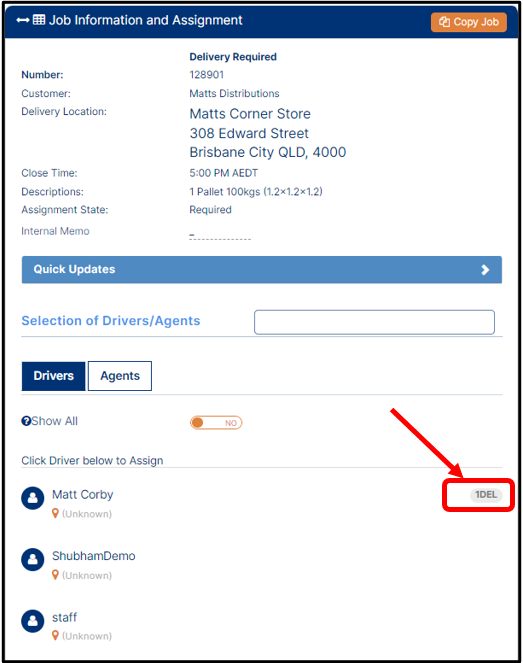Screen dimensions: 523x663
Task: Expand the Quick Updates chevron arrow
Action: pyautogui.click(x=485, y=270)
